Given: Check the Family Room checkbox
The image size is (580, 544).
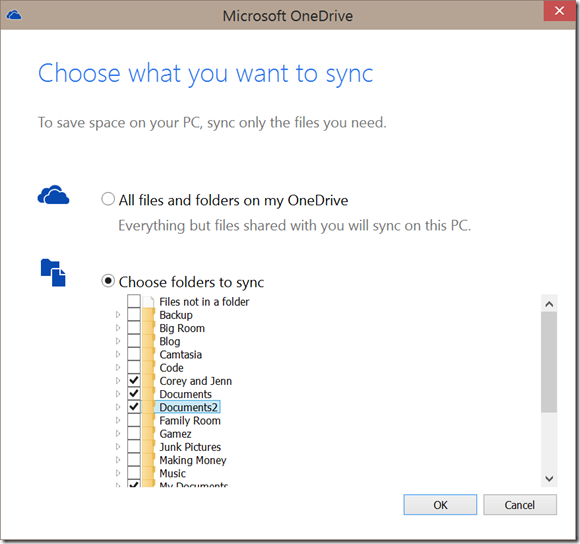Looking at the screenshot, I should [x=134, y=420].
